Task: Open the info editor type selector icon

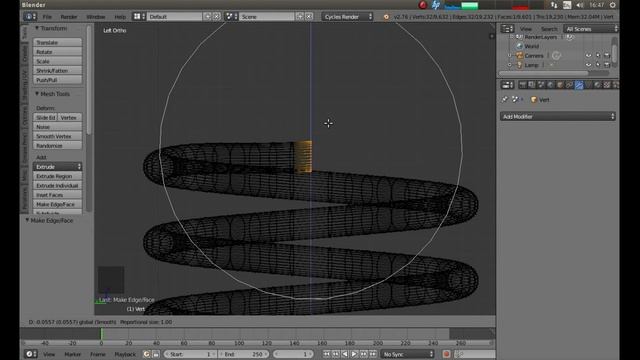Action: coord(30,17)
